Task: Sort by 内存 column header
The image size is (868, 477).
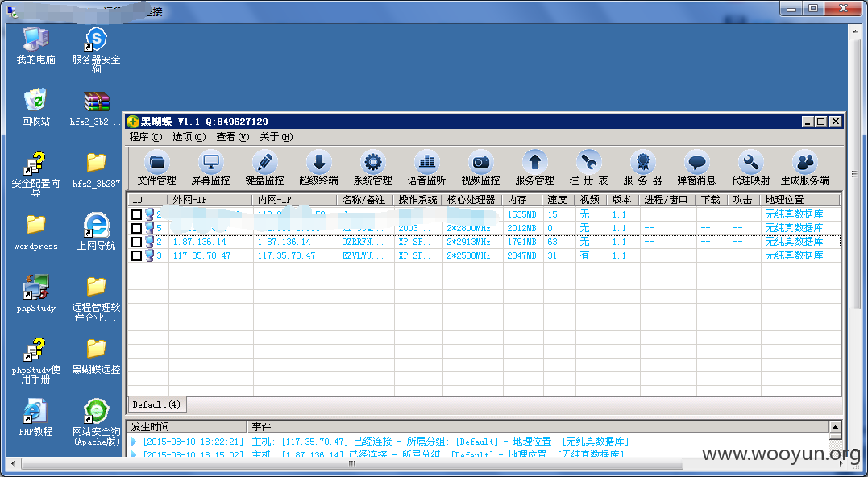Action: [522, 199]
